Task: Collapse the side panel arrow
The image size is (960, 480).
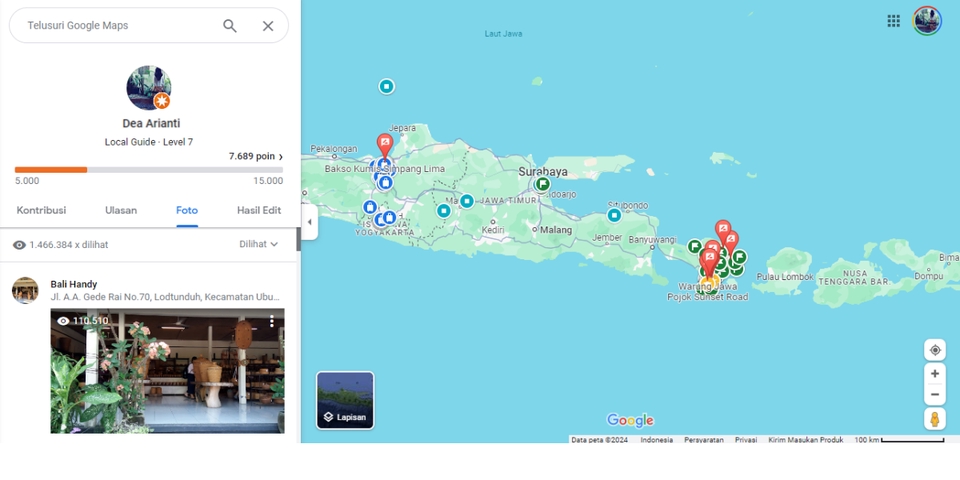Action: pos(309,222)
